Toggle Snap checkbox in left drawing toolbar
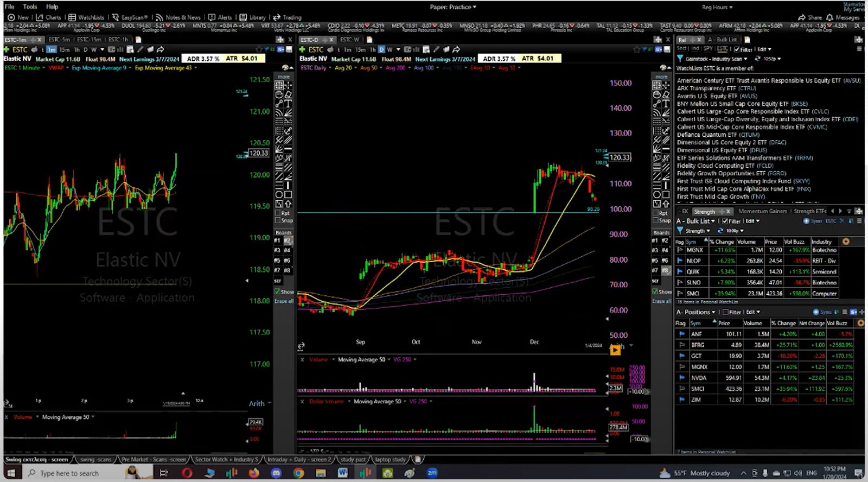This screenshot has height=482, width=868. point(278,220)
